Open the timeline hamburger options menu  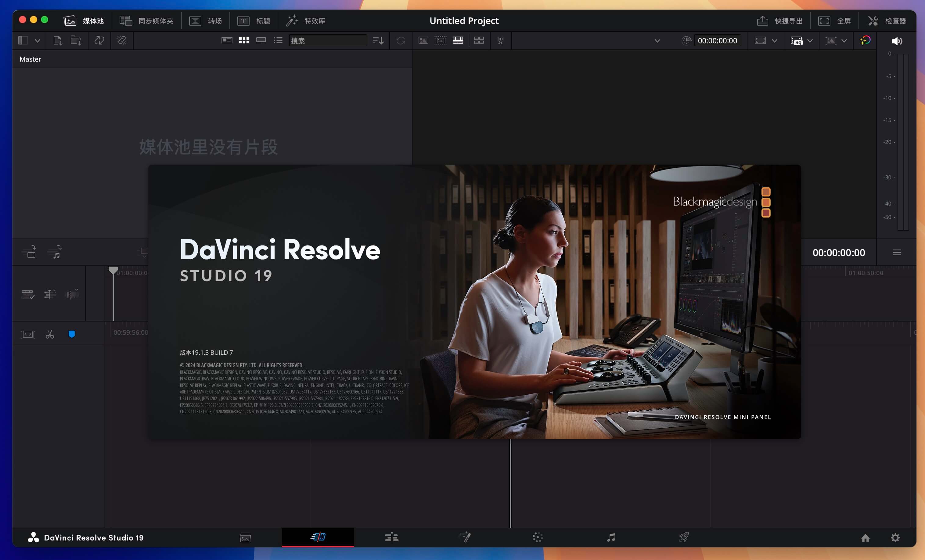[897, 253]
